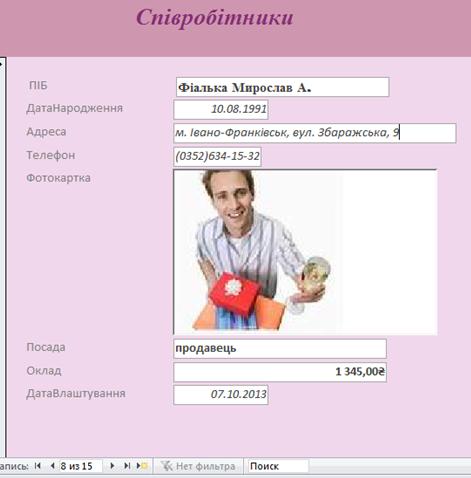This screenshot has width=471, height=478.
Task: Click the Поиск search box
Action: coord(278,466)
